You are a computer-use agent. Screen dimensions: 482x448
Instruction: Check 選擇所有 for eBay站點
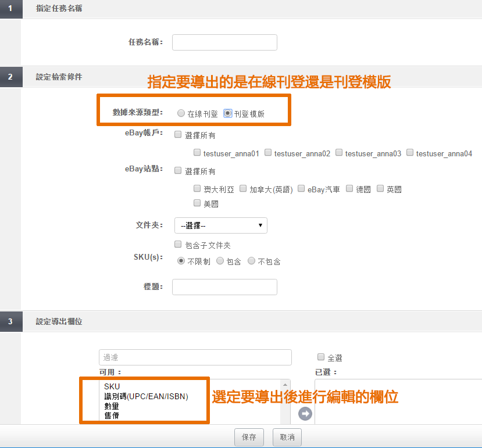tap(178, 170)
